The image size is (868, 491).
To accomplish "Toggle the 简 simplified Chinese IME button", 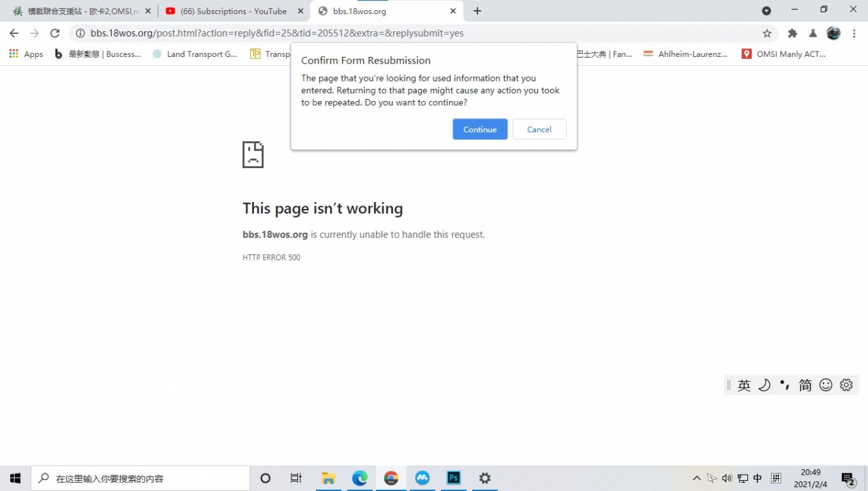I will click(805, 385).
